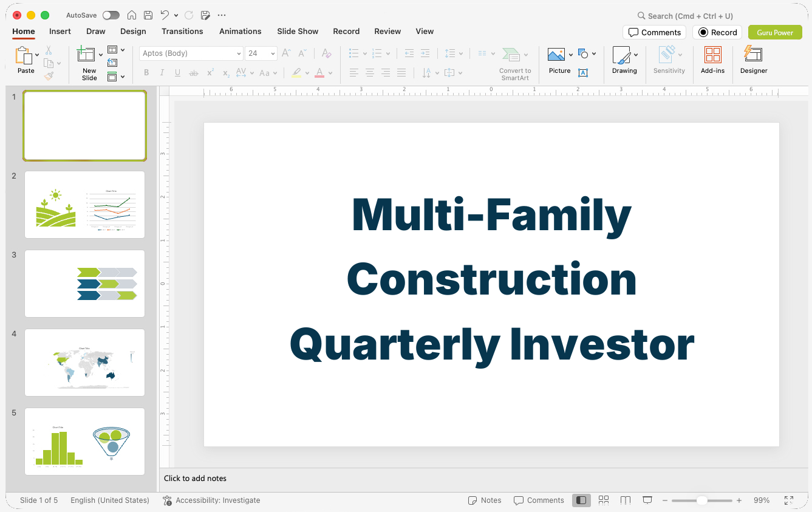This screenshot has width=812, height=512.
Task: Click the Cut scissors icon
Action: [x=49, y=50]
